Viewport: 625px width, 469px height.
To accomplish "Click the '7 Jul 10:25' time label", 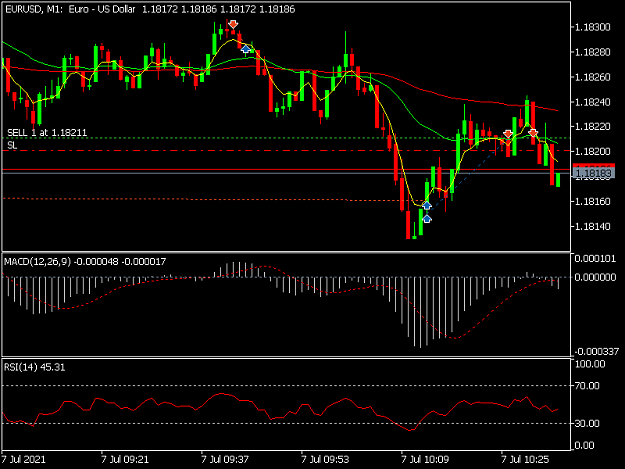I will pyautogui.click(x=525, y=459).
